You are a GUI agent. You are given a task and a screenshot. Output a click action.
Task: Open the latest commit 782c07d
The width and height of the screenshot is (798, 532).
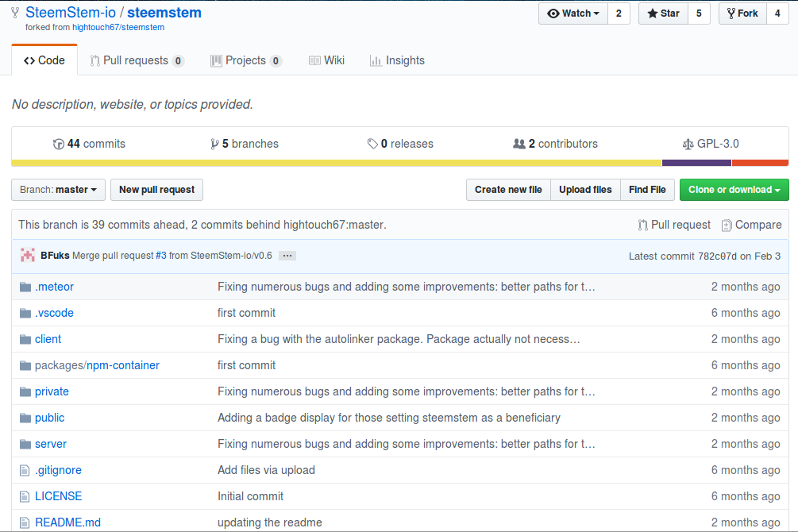[717, 256]
